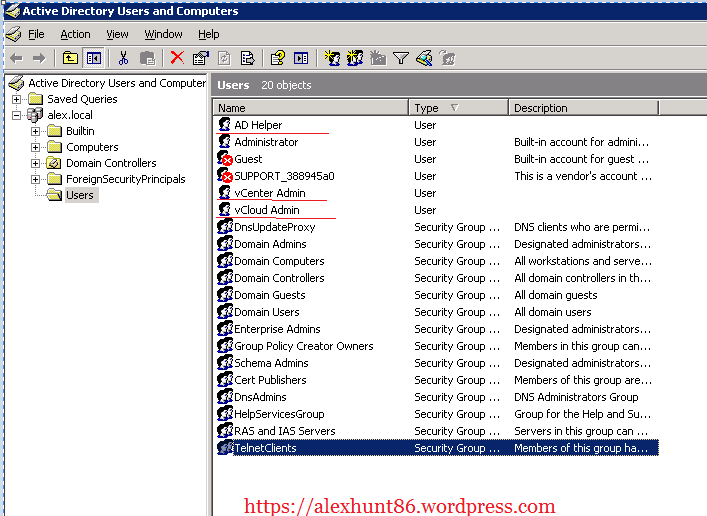Toggle the Show/Hide Console Tree button
This screenshot has width=707, height=516.
tap(93, 58)
